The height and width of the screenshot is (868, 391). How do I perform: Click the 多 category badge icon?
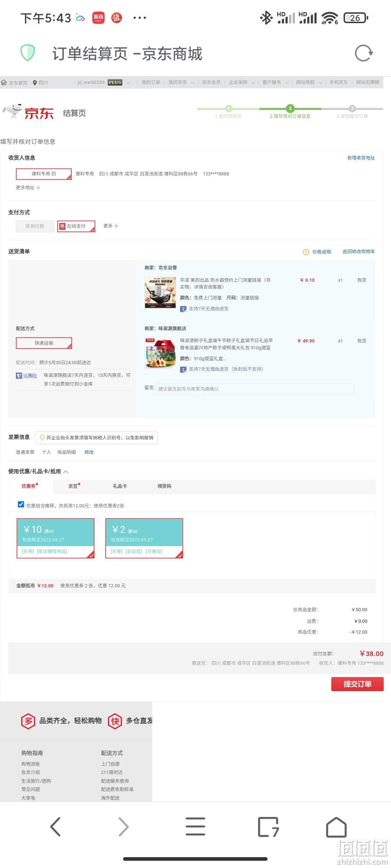(28, 721)
